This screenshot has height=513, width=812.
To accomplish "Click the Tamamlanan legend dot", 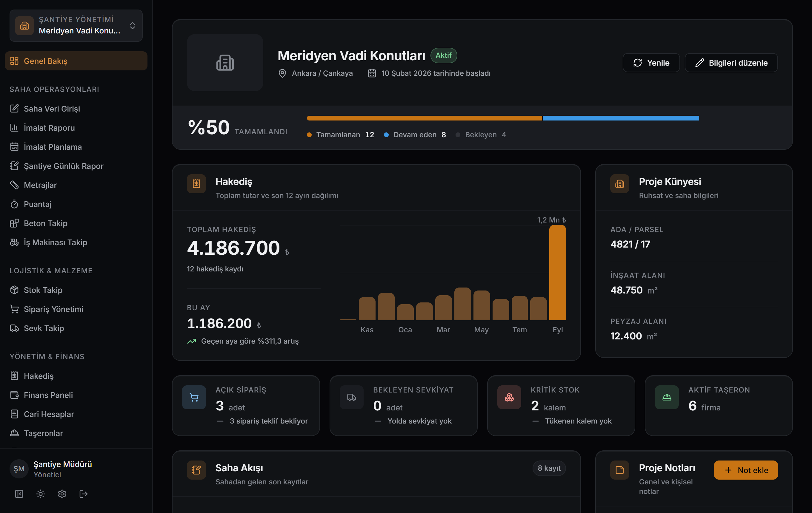I will click(x=309, y=135).
